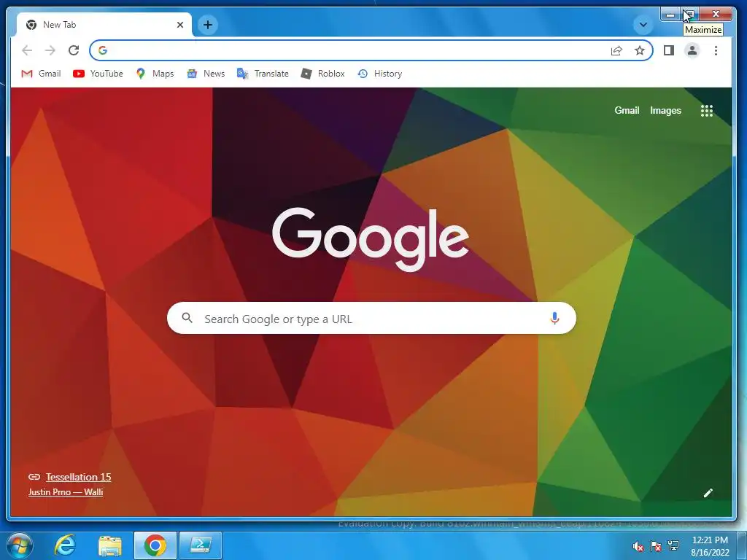Open the Google apps grid
Screen dimensions: 747x560
click(x=706, y=111)
